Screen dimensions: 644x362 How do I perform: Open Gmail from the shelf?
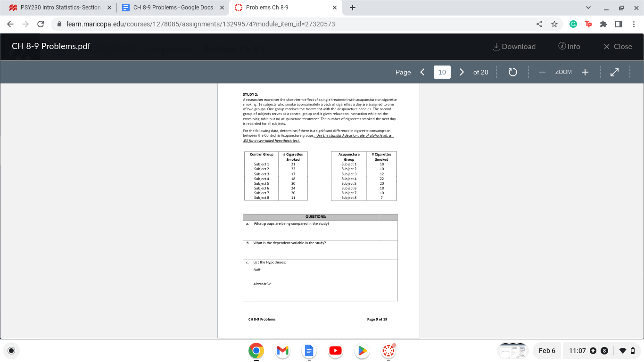(282, 351)
